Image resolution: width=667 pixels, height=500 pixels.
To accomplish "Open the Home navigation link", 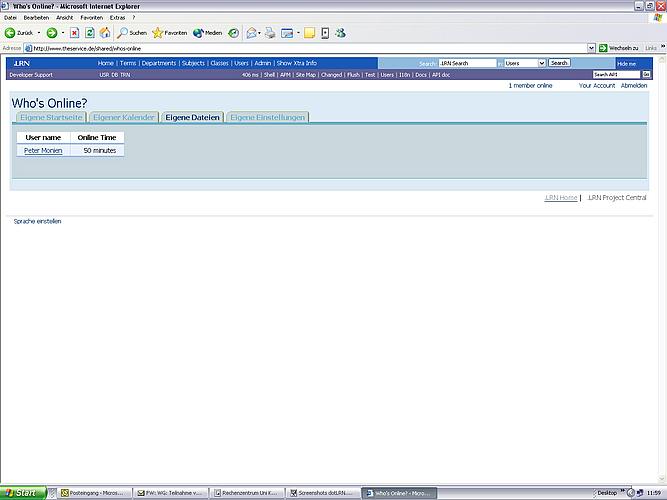I will point(105,63).
